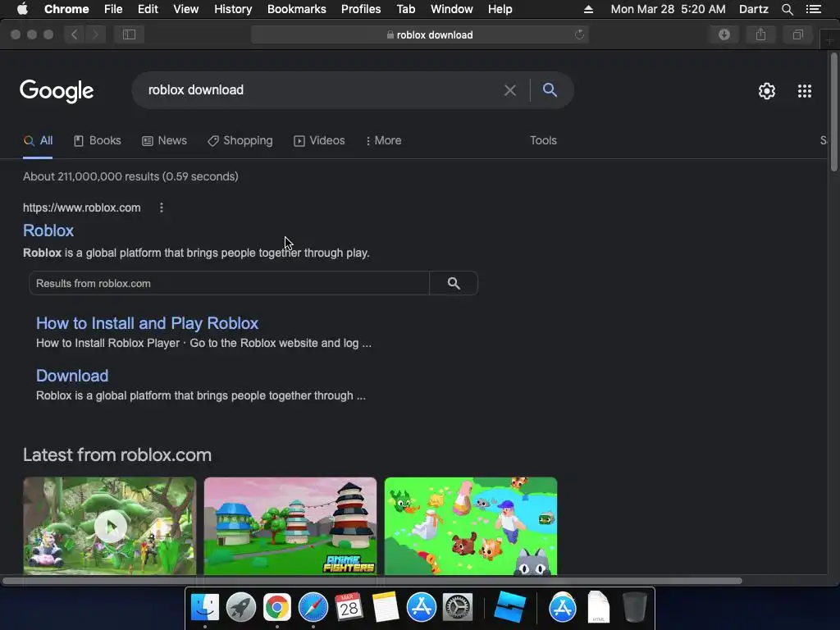Switch to Shopping results tab

click(240, 141)
